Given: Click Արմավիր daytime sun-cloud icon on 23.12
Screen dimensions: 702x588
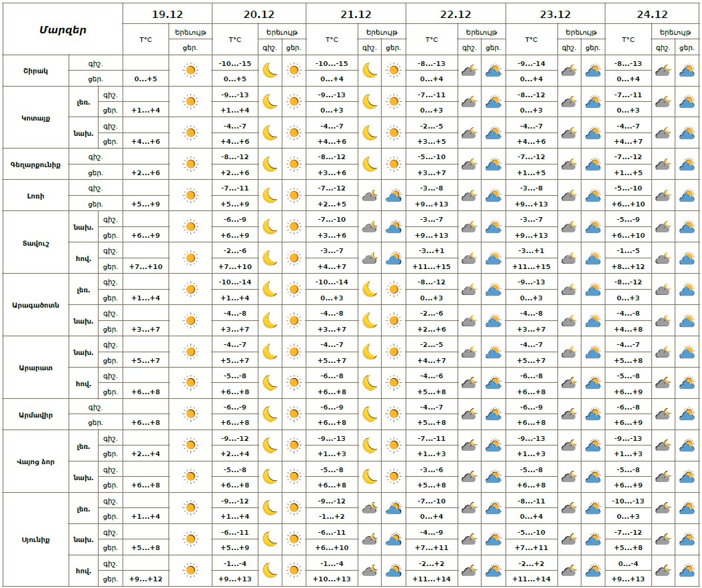Looking at the screenshot, I should point(592,414).
